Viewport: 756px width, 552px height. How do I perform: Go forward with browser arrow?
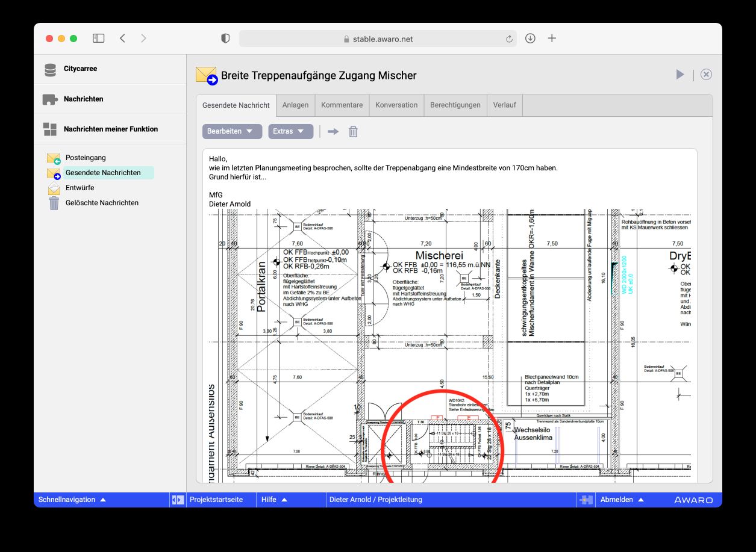point(143,39)
